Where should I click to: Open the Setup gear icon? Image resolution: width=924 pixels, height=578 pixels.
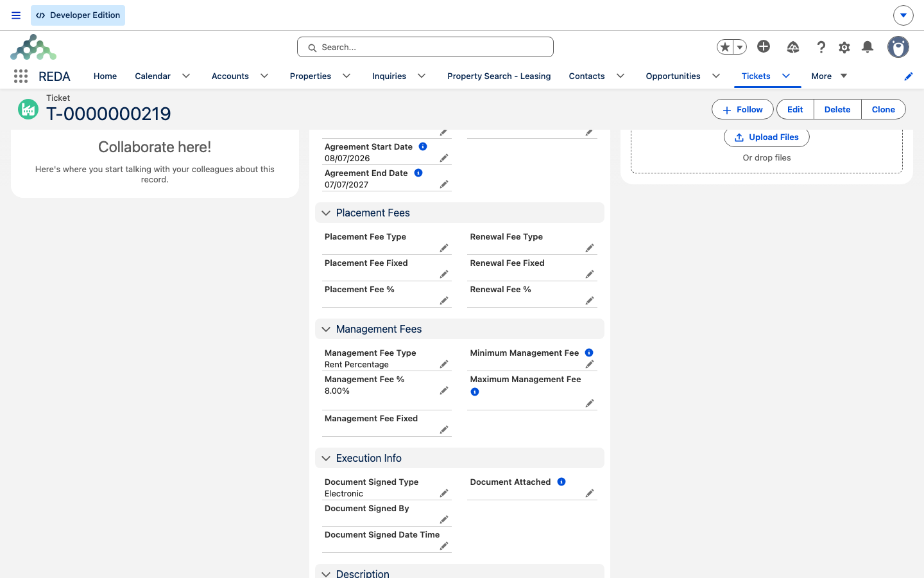point(844,47)
